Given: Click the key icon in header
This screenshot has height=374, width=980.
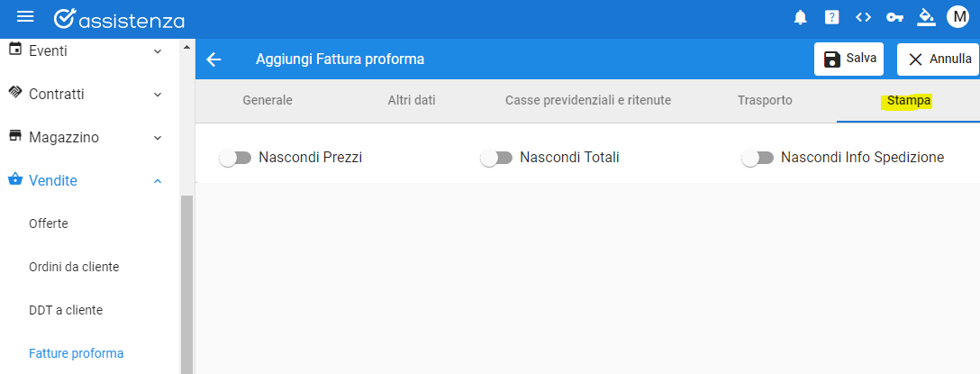Looking at the screenshot, I should [894, 17].
